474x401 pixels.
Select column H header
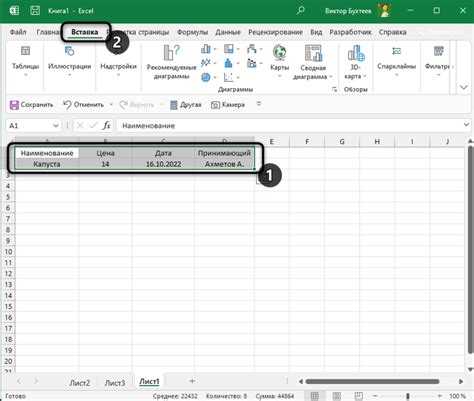[377, 142]
